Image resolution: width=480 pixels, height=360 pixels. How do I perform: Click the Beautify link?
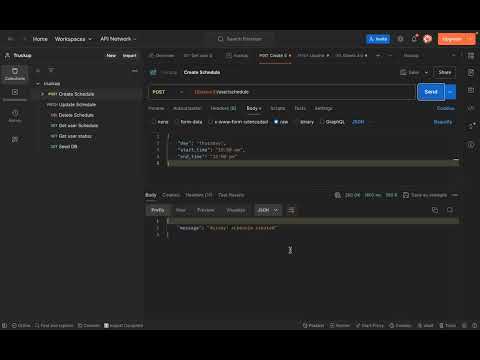coord(443,122)
